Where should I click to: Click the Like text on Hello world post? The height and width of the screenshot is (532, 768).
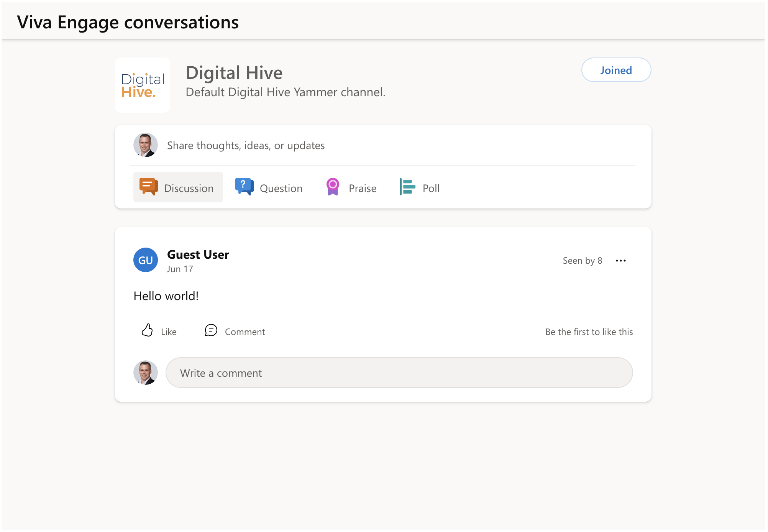tap(169, 332)
